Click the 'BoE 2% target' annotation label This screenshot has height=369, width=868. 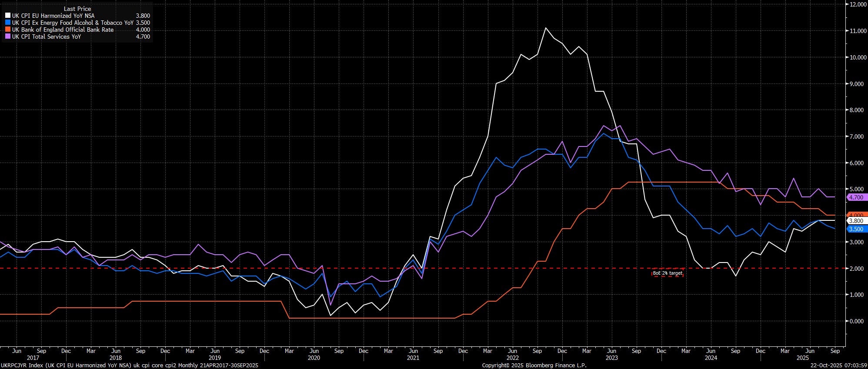pos(667,273)
